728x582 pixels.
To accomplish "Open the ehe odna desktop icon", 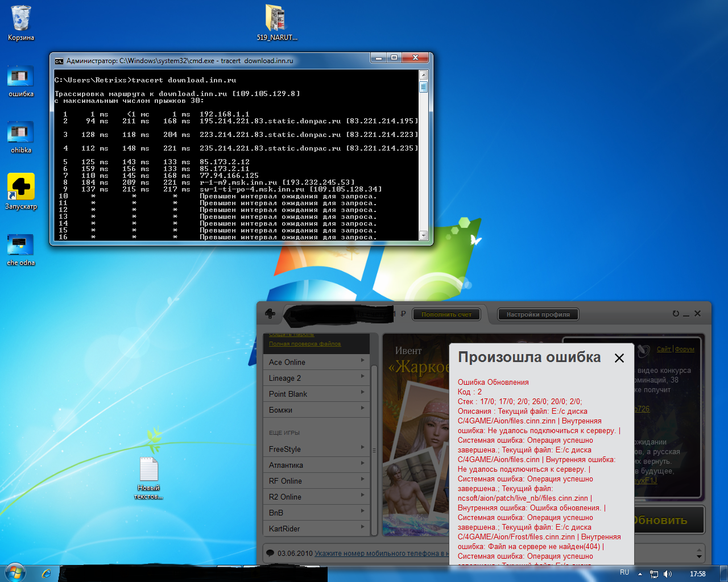I will (x=20, y=246).
